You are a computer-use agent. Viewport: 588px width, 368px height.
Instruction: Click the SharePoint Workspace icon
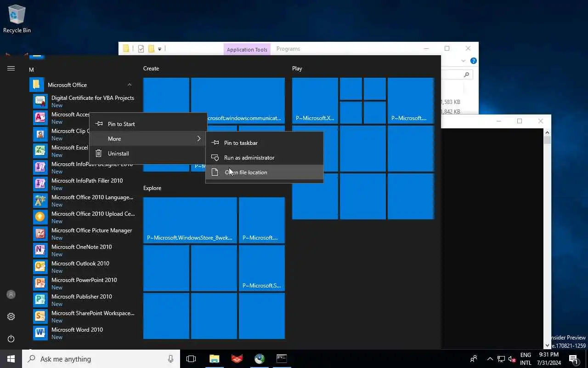click(40, 316)
